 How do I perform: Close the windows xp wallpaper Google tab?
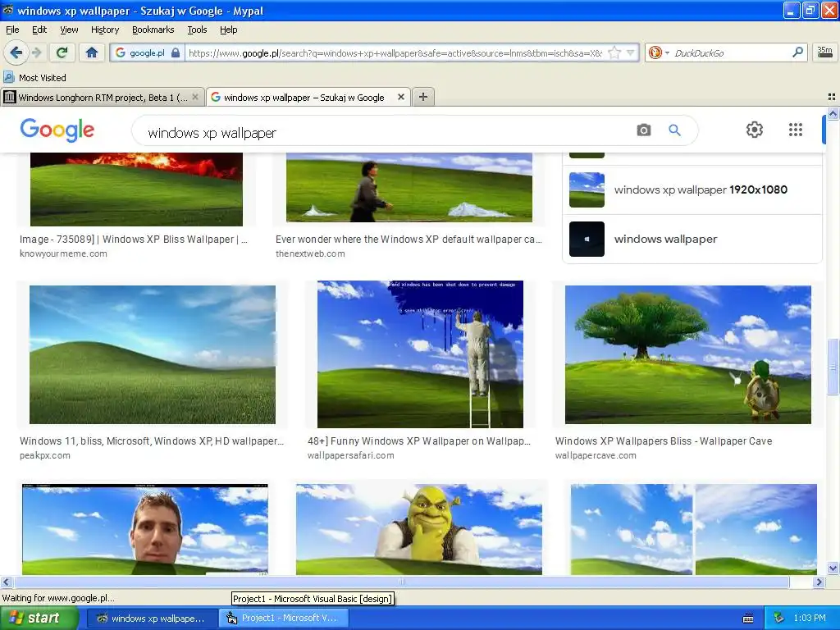400,97
